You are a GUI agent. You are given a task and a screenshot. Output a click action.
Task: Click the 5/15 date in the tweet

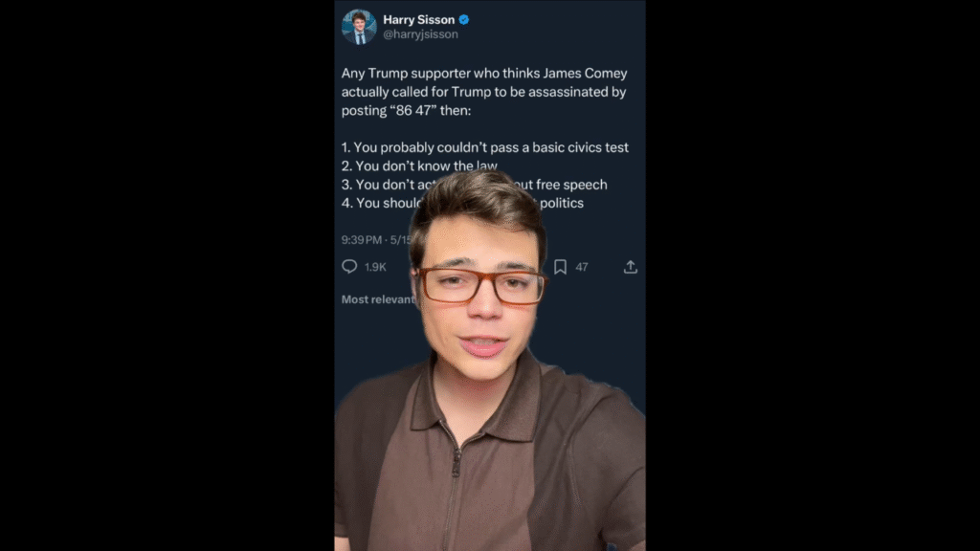401,240
